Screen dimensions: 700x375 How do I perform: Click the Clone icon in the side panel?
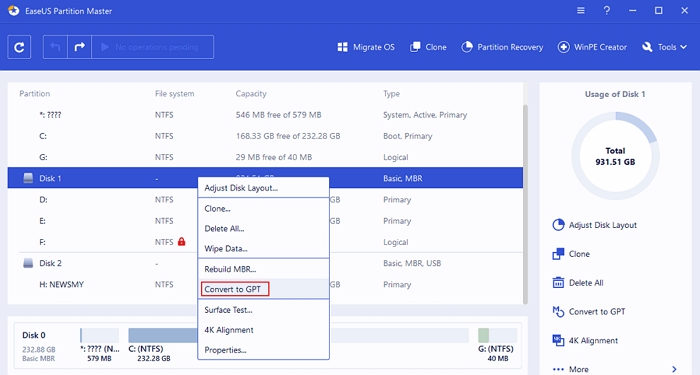[558, 254]
